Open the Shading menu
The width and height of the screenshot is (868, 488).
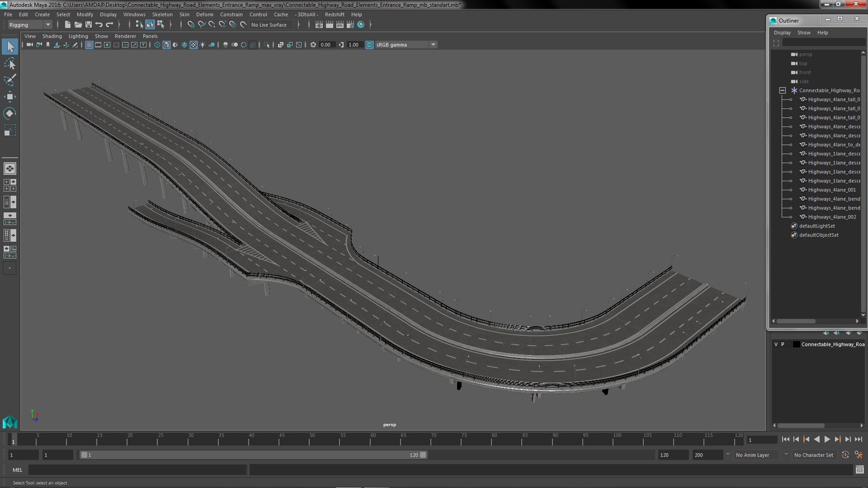coord(52,36)
